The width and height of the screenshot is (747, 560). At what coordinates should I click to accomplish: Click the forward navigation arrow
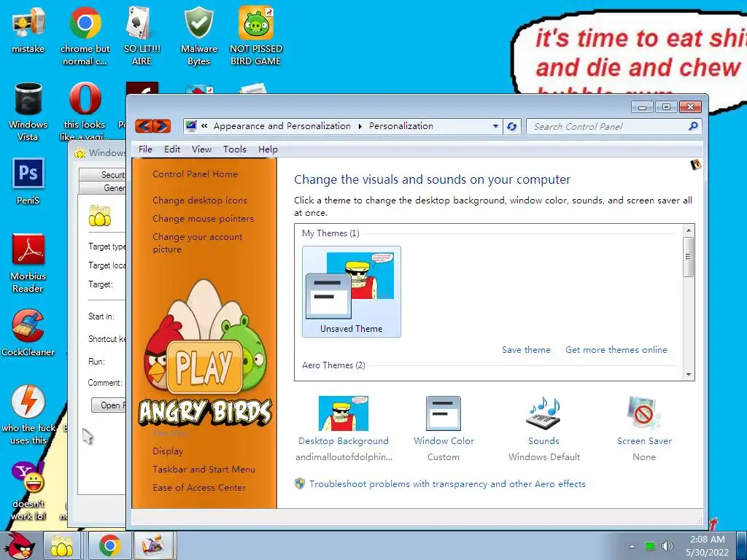pos(162,126)
